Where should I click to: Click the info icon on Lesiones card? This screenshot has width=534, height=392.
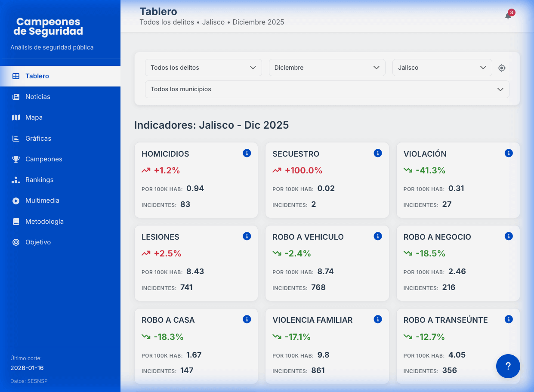247,236
